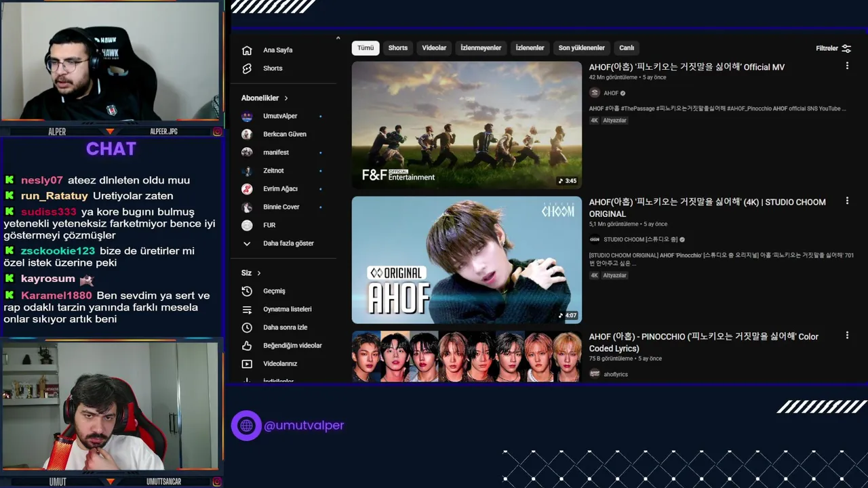Click 4K badge under STUDIO CHOOM video
The height and width of the screenshot is (488, 868).
coord(594,276)
